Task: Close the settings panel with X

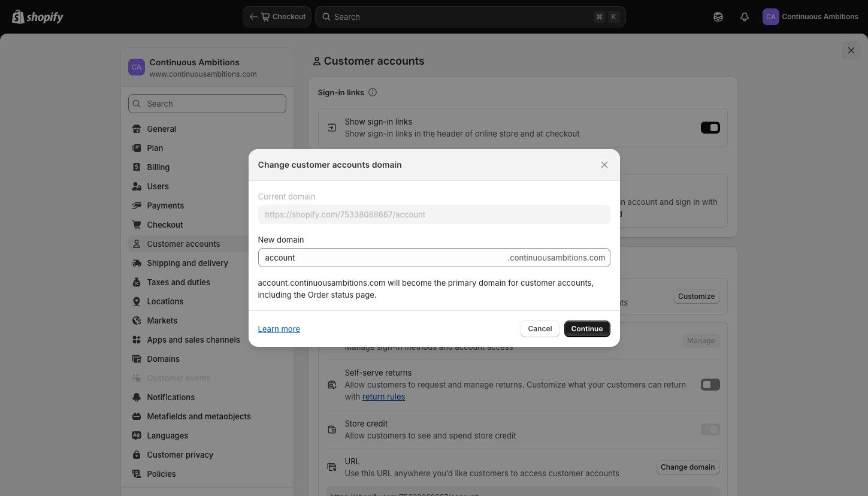Action: [851, 50]
